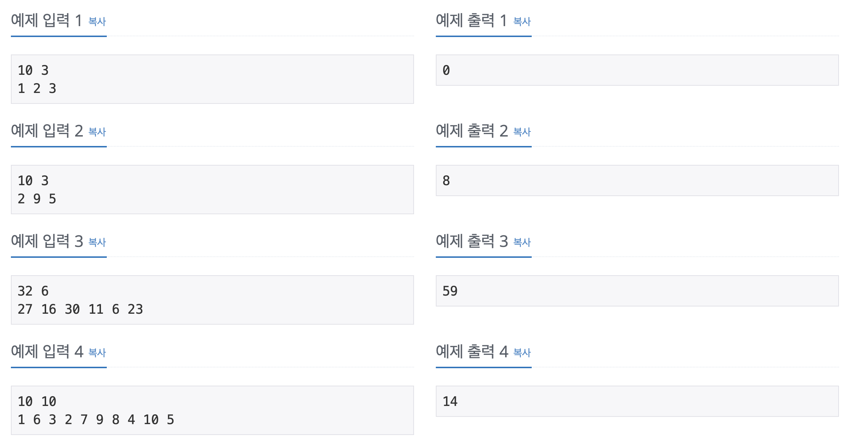Copy example output 4 via 복사 link

(522, 353)
